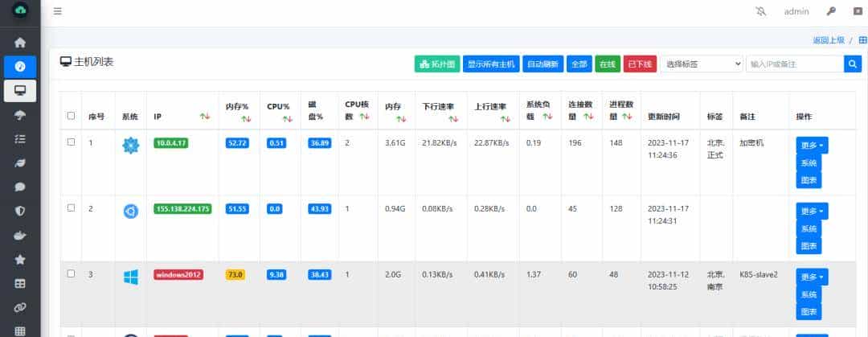
Task: Click 图表 button for windows2012 host
Action: click(x=809, y=311)
